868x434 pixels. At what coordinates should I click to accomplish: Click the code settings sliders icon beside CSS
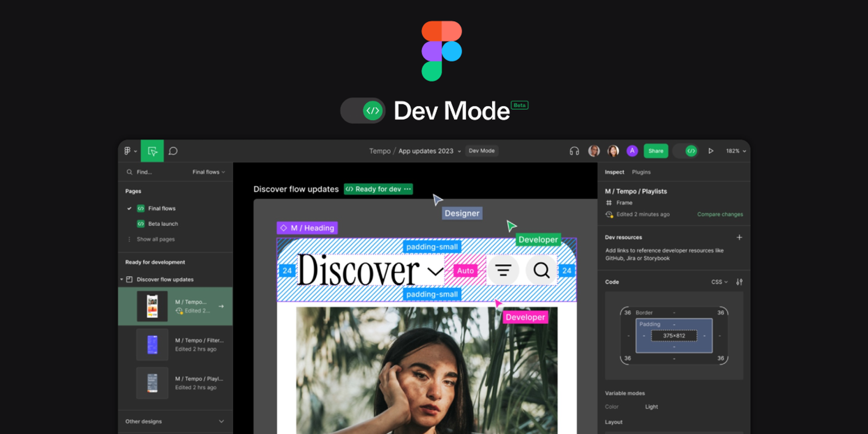point(740,282)
